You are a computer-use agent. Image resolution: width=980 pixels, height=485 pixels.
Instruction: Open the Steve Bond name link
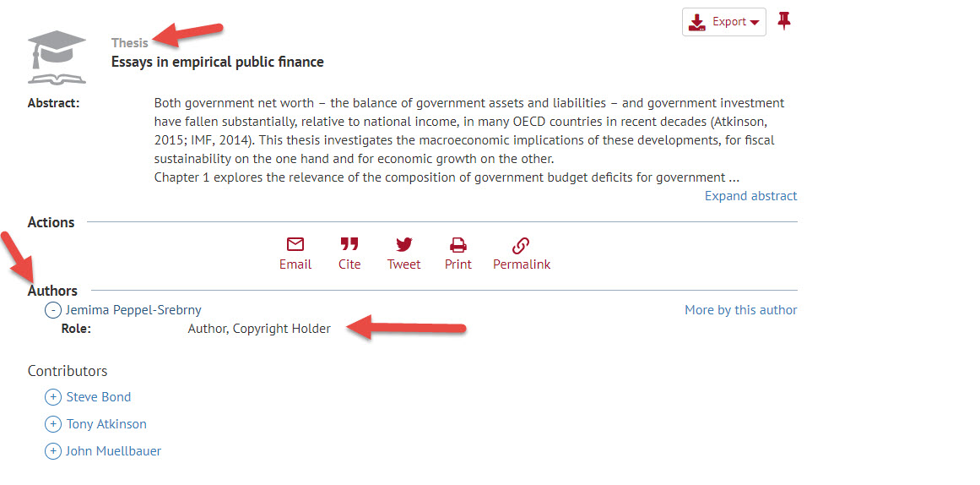[99, 397]
